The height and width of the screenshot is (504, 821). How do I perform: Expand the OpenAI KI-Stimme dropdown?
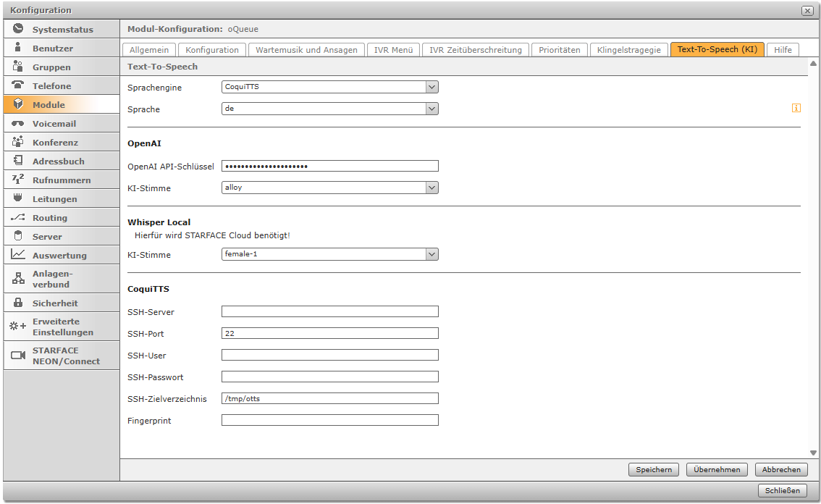431,188
